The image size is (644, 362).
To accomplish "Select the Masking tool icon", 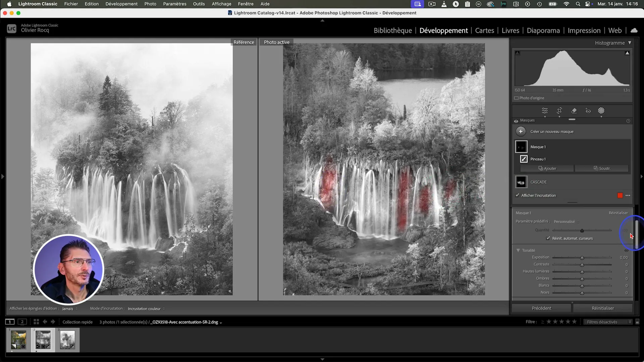I will [601, 111].
